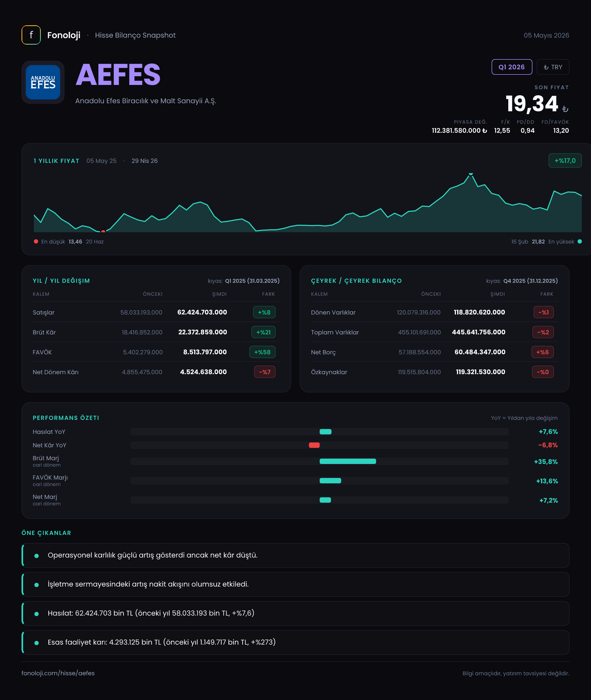Click the F/K value 12,55
The height and width of the screenshot is (700, 591).
click(x=502, y=130)
